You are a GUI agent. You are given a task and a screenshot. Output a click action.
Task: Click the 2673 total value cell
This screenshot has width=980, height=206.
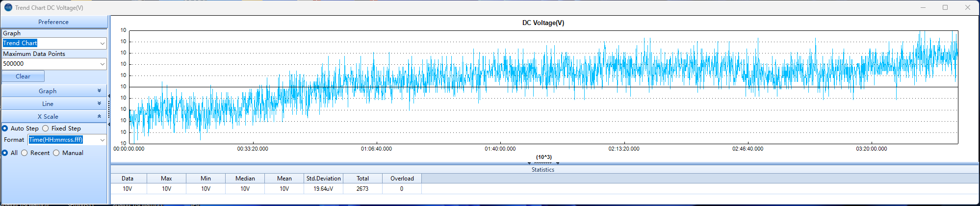coord(362,189)
